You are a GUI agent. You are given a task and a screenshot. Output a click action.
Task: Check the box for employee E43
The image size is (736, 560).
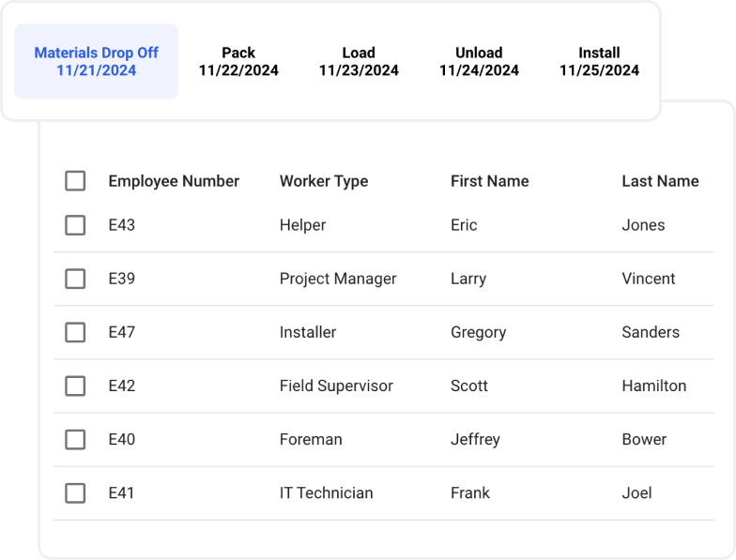click(x=75, y=225)
